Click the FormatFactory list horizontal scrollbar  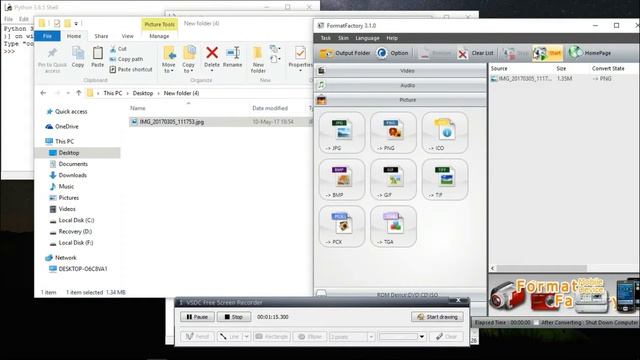coord(541,268)
